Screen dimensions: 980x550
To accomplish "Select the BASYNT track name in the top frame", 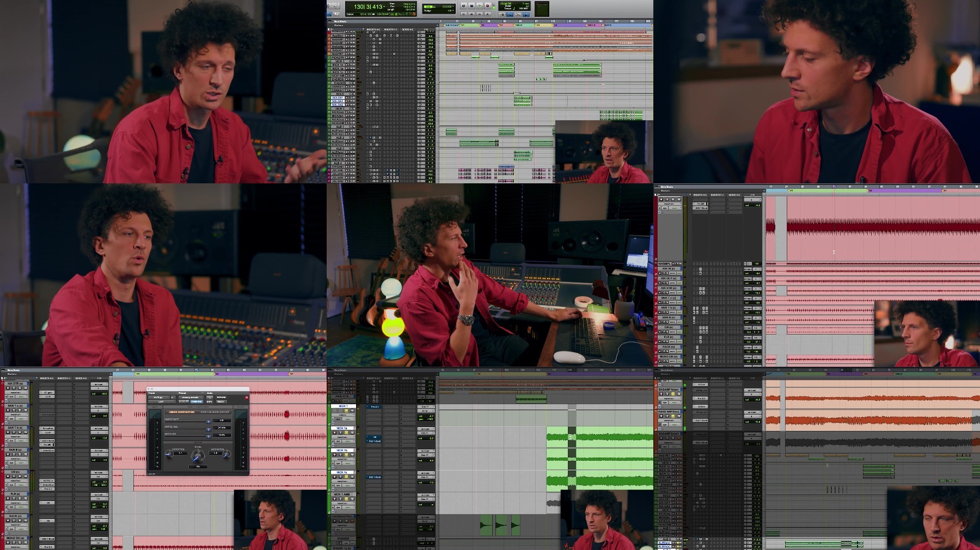I will (x=338, y=54).
